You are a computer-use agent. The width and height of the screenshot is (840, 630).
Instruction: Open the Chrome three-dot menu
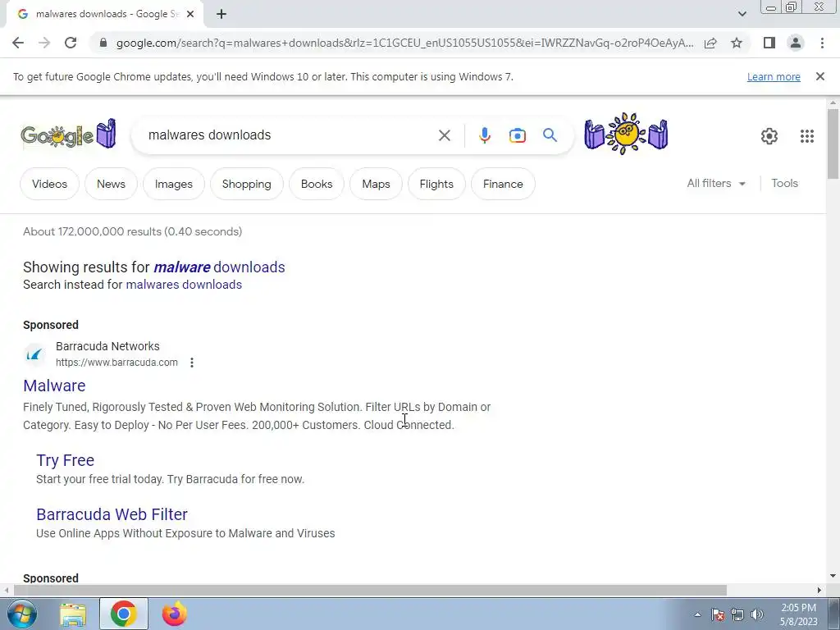point(822,43)
